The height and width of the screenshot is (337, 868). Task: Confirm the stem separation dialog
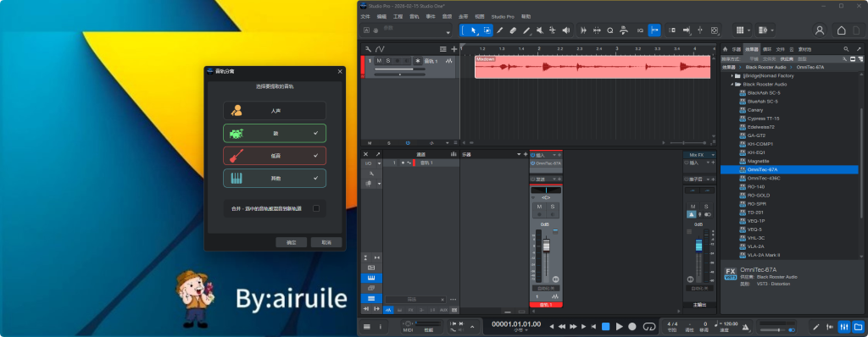click(292, 242)
